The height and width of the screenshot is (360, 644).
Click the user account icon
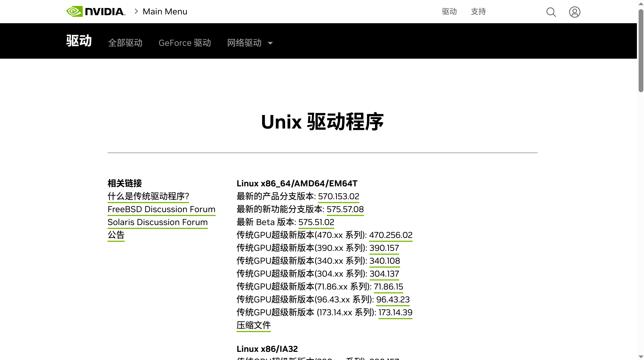tap(575, 12)
